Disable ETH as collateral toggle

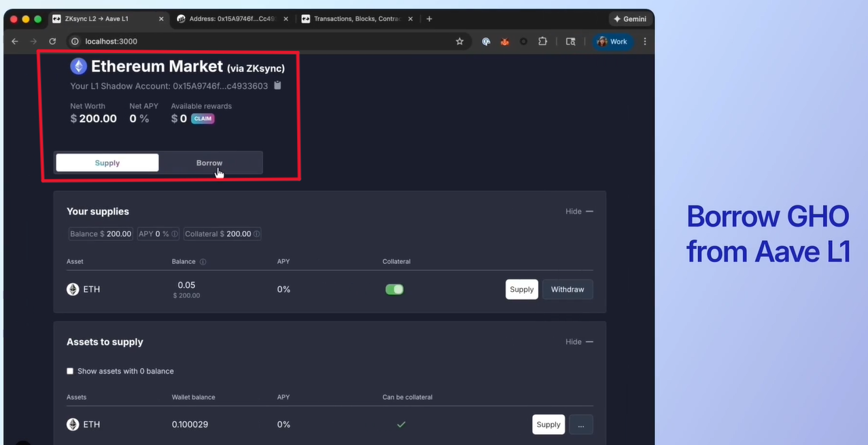[x=394, y=290]
